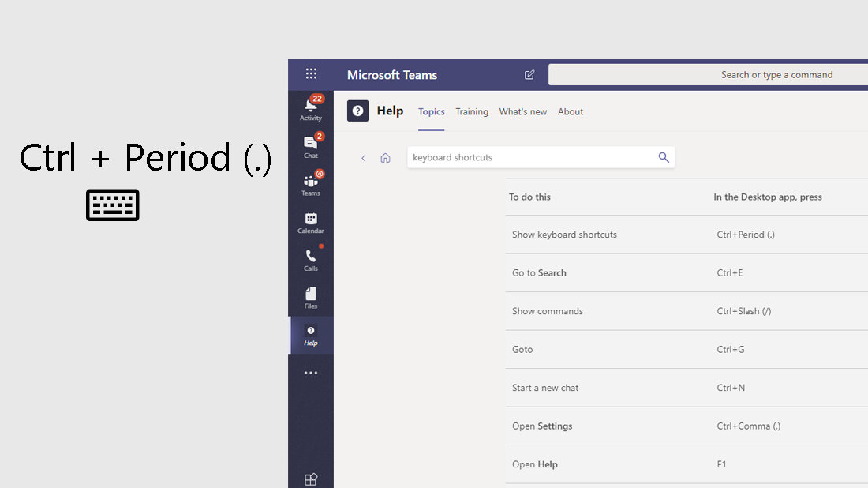
Task: Switch to the Training tab
Action: (472, 112)
